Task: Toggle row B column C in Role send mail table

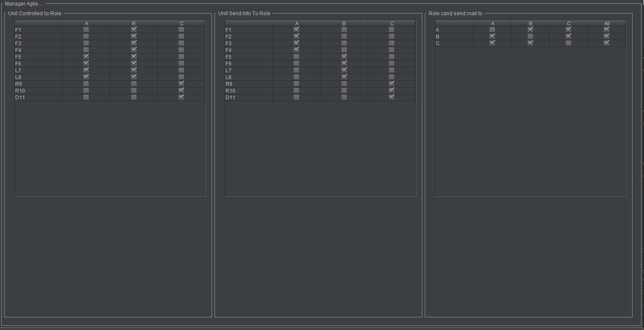Action: pyautogui.click(x=569, y=37)
